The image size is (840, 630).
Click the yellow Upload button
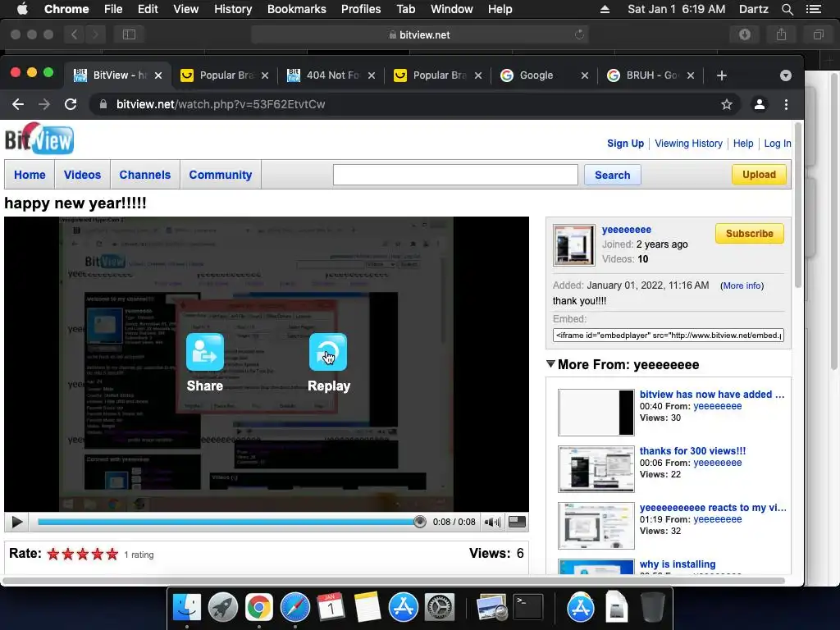(x=759, y=175)
